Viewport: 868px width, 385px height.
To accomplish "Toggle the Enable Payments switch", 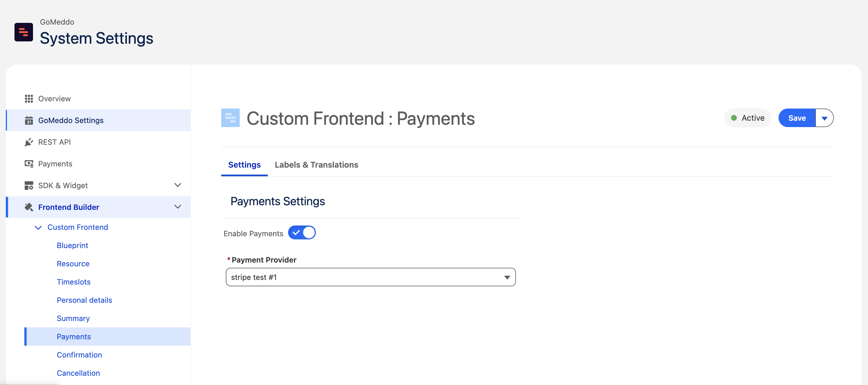I will [x=302, y=233].
